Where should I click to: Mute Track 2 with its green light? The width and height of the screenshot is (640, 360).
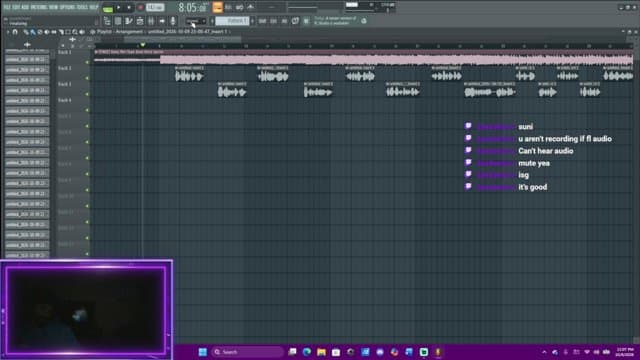click(87, 78)
